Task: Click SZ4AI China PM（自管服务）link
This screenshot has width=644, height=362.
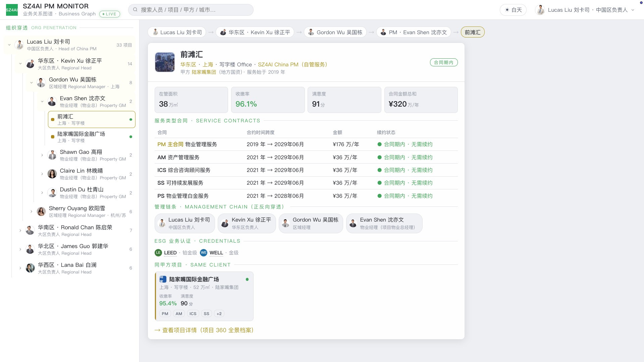Action: (292, 64)
